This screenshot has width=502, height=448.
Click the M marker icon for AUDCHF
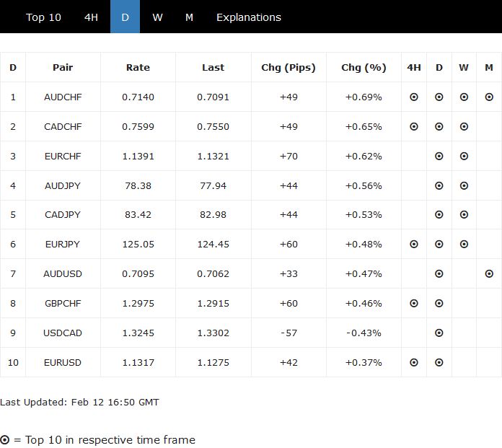(489, 97)
